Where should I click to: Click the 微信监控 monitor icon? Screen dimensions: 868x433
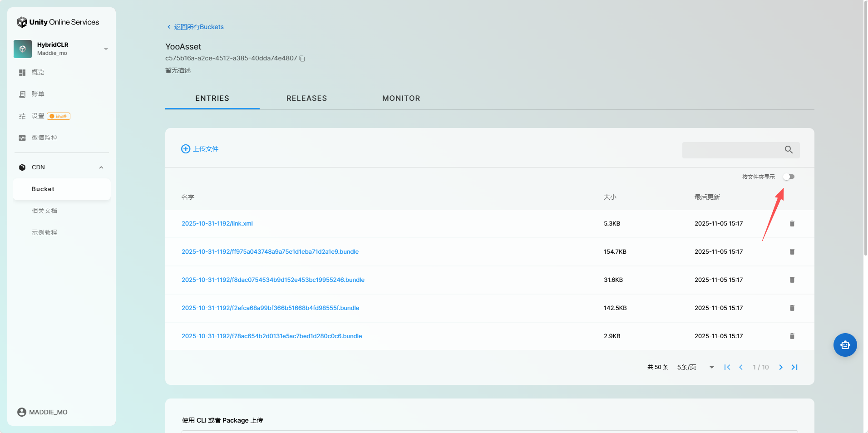point(22,138)
